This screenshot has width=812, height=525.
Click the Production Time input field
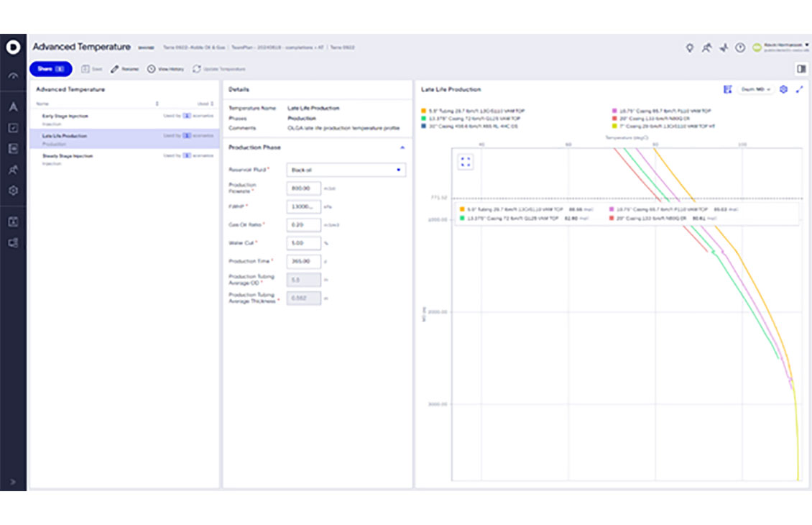303,262
